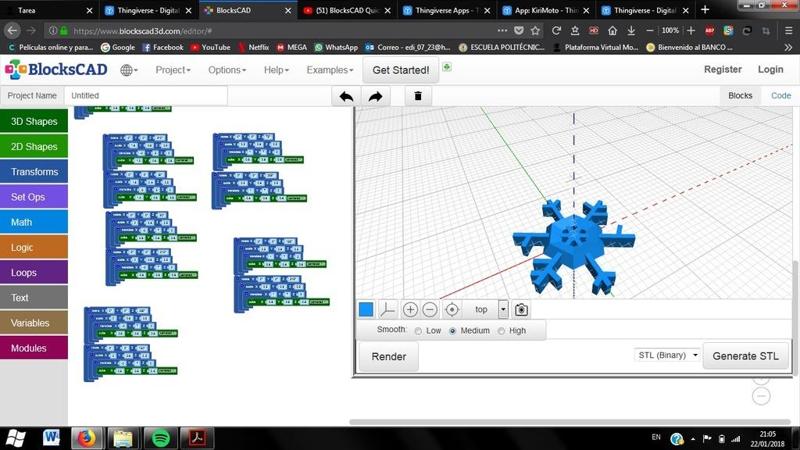
Task: Switch to the Tarea browser tab
Action: (x=47, y=10)
